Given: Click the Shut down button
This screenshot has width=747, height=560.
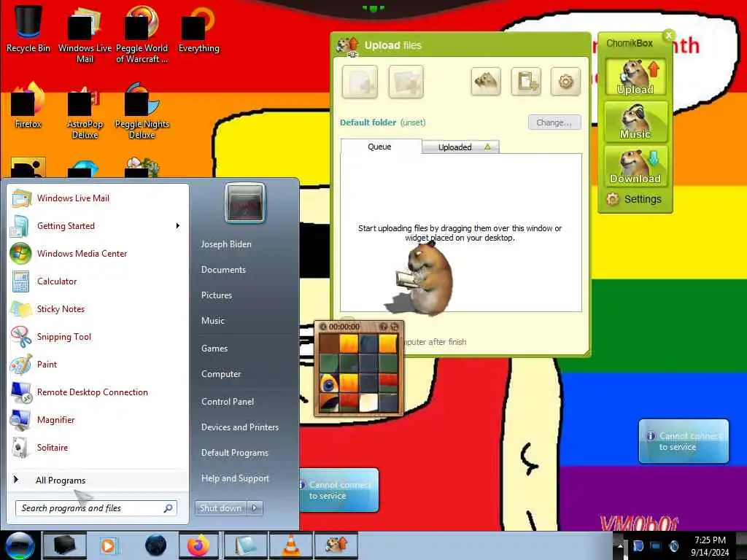Looking at the screenshot, I should (220, 508).
